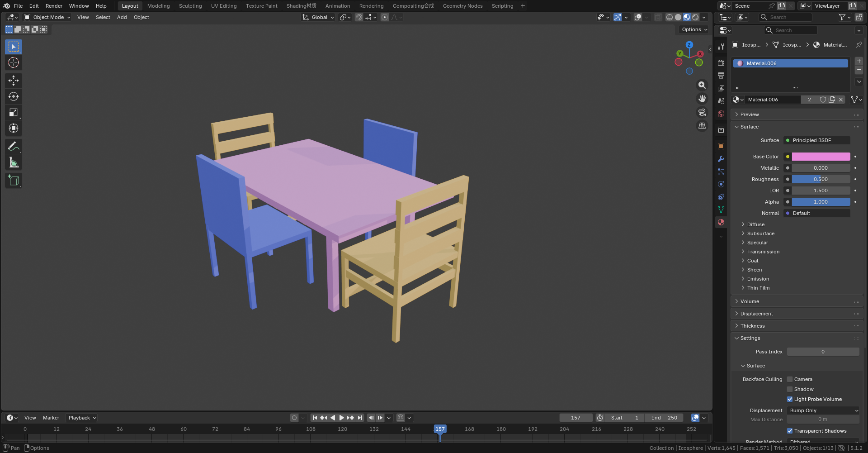Open the Bump Only displacement dropdown
The width and height of the screenshot is (868, 453).
point(823,410)
